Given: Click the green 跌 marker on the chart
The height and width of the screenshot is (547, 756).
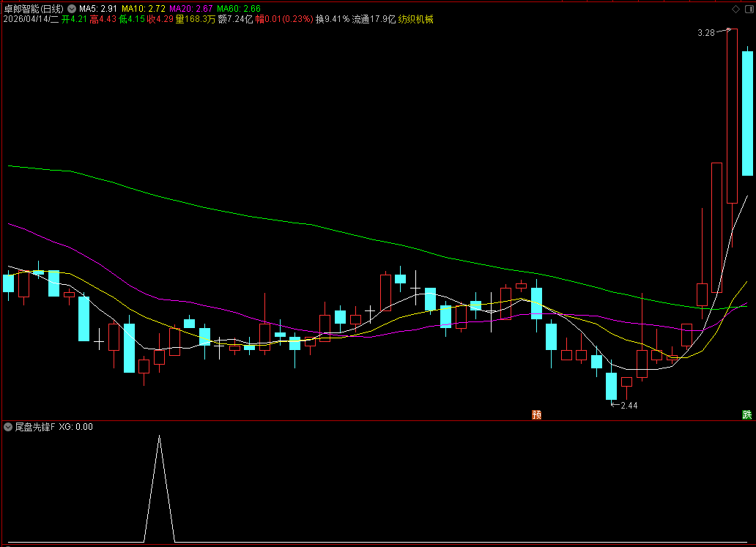Looking at the screenshot, I should click(x=746, y=415).
